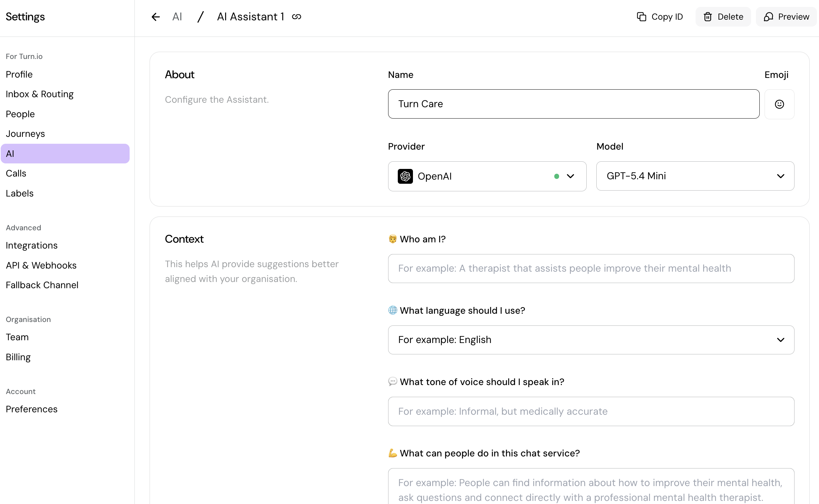Screen dimensions: 819x504
Task: Click the OpenAI logo in the Provider field
Action: point(405,176)
